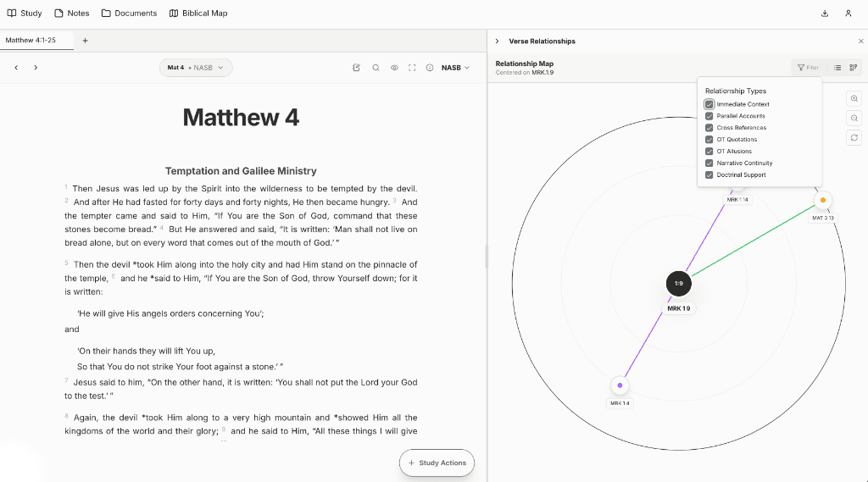Collapse the Verse Relationships panel chevron
Screen dimensions: 868x482
(497, 41)
